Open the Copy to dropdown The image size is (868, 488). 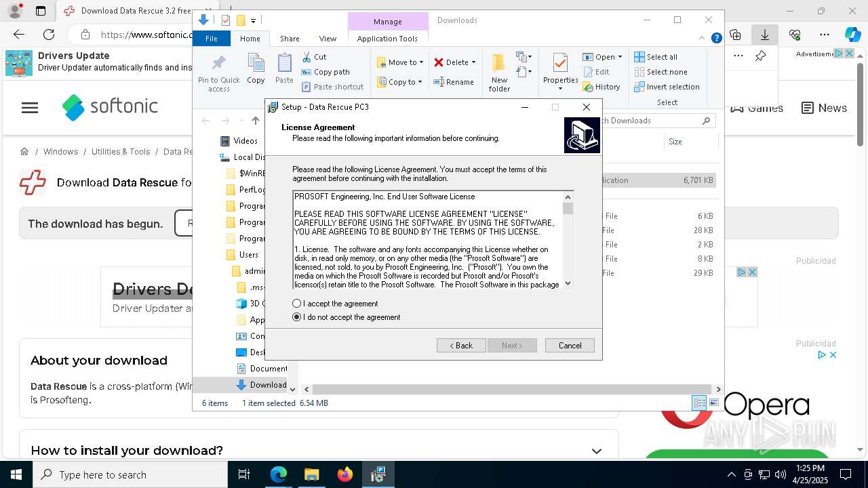[399, 82]
